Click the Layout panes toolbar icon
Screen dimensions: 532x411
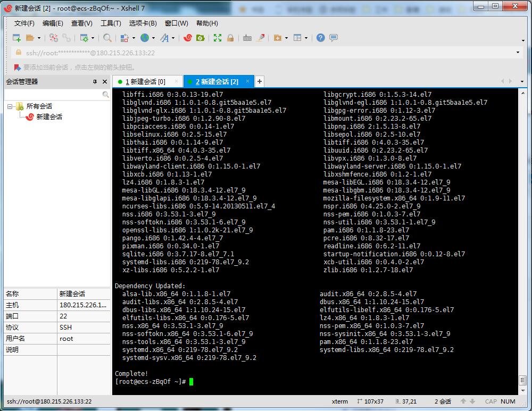297,38
